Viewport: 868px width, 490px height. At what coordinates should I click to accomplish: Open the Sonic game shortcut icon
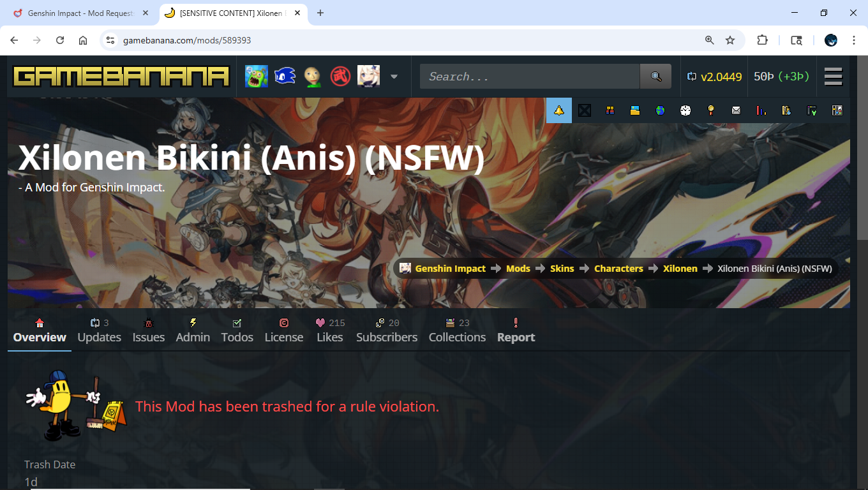[x=285, y=77]
